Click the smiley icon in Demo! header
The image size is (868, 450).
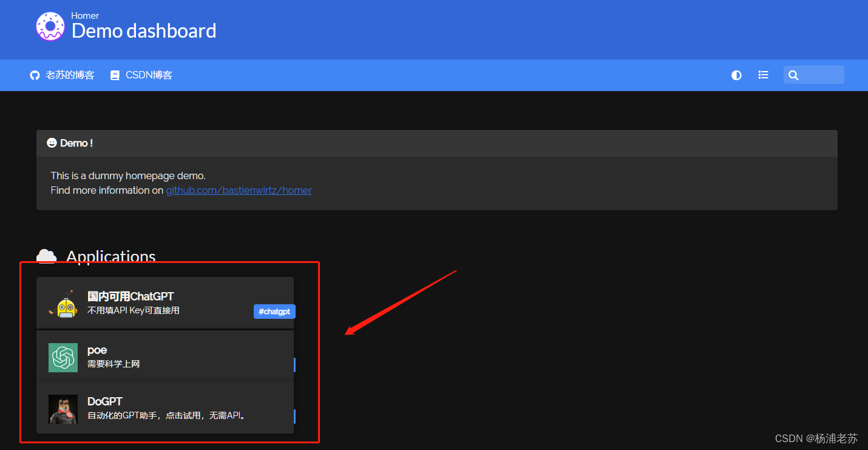pos(52,143)
